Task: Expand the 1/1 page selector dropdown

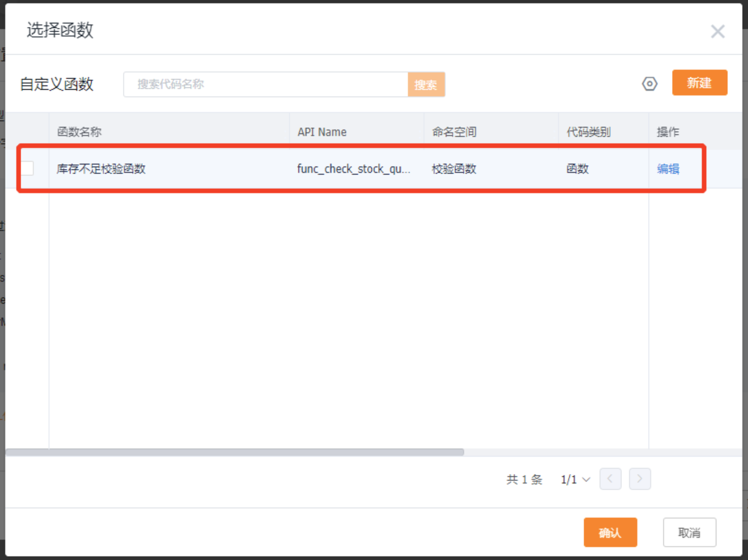Action: pos(575,480)
